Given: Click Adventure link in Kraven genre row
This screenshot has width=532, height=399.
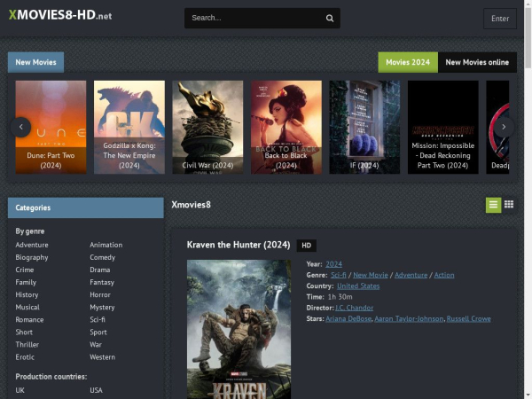Looking at the screenshot, I should pos(411,275).
